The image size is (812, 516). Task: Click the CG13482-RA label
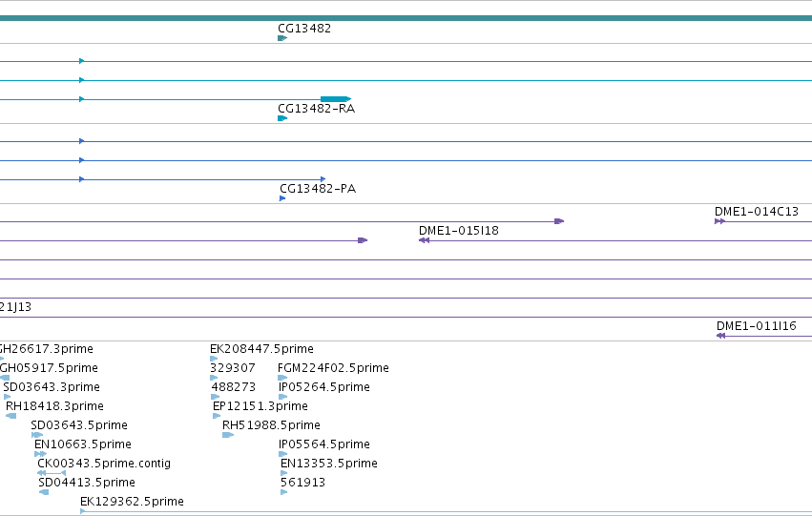pyautogui.click(x=317, y=109)
